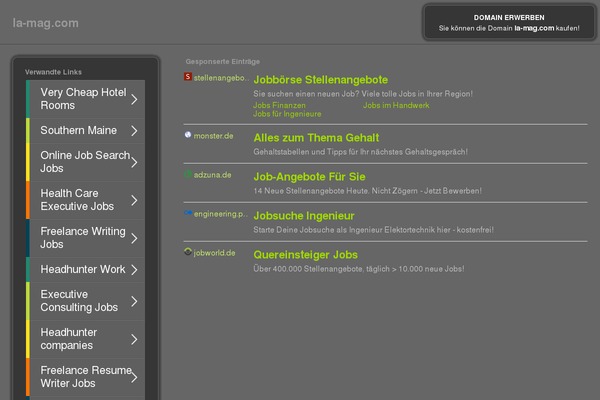This screenshot has width=600, height=400.
Task: Click the adzuna.de green favicon
Action: [x=188, y=175]
